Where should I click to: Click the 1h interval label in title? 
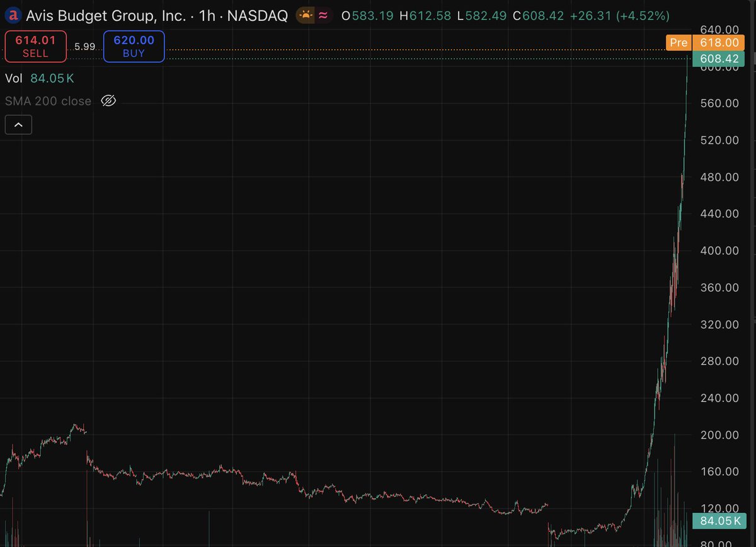207,16
